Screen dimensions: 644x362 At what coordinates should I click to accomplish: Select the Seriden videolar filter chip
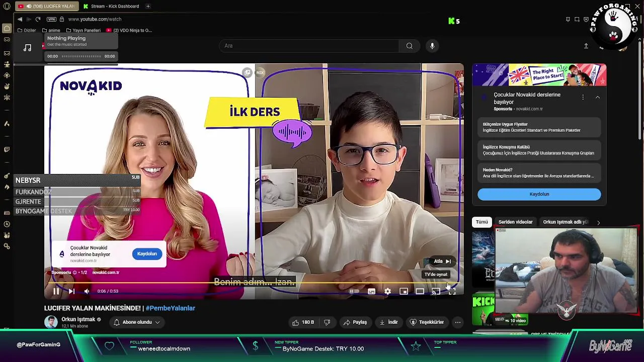515,222
